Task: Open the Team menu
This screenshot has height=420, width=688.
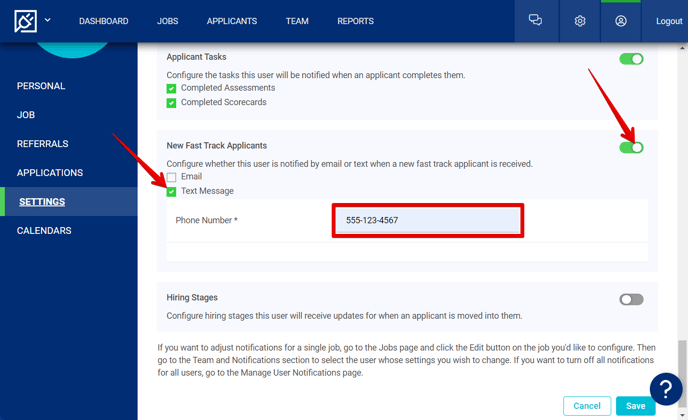Action: 297,21
